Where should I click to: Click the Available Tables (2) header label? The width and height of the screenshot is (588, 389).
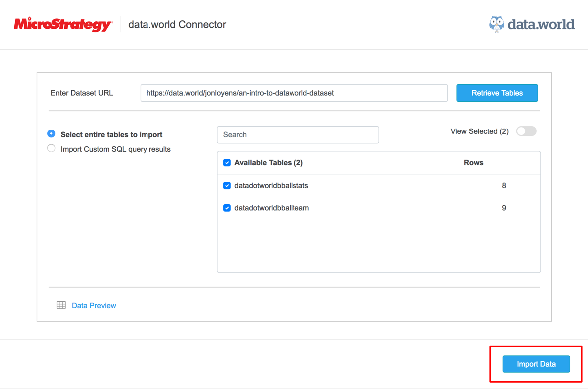click(269, 163)
